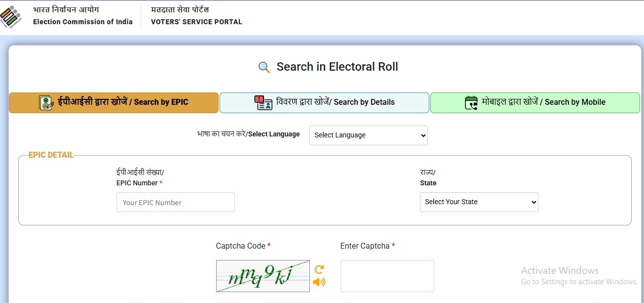Click the ID card icon on Search by Details
The image size is (644, 303).
pos(263,103)
